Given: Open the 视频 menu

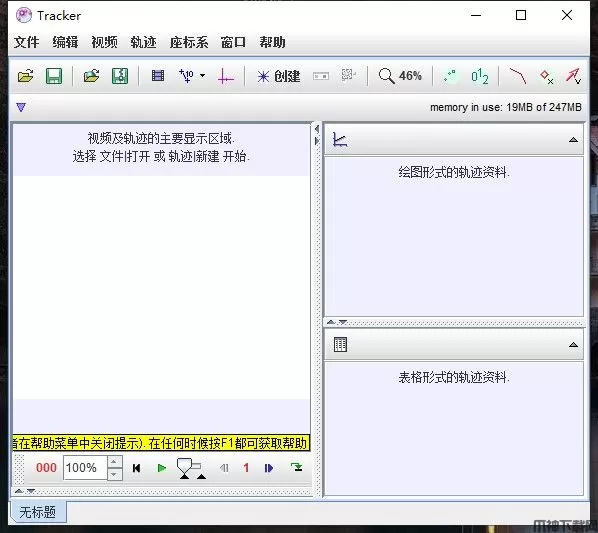Looking at the screenshot, I should point(104,42).
